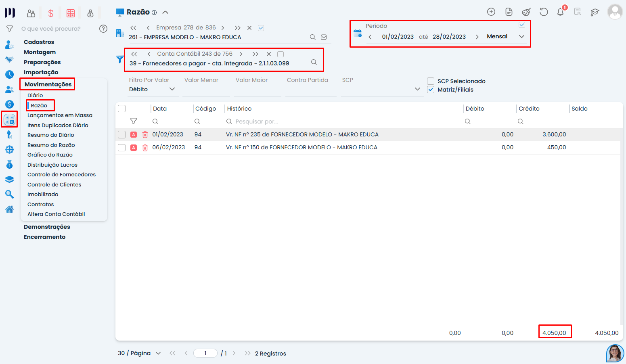
Task: Open the graduation cap training icon
Action: pyautogui.click(x=595, y=12)
